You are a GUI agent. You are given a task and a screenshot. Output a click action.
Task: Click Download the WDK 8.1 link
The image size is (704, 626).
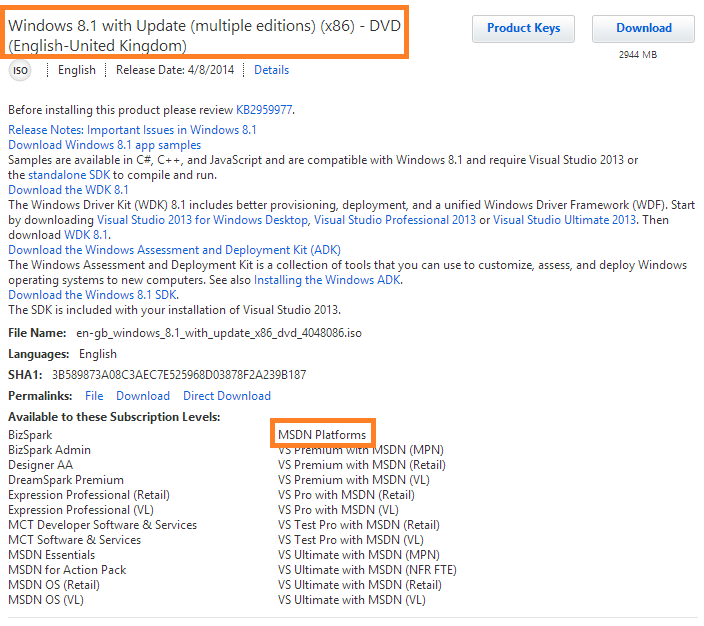point(68,190)
